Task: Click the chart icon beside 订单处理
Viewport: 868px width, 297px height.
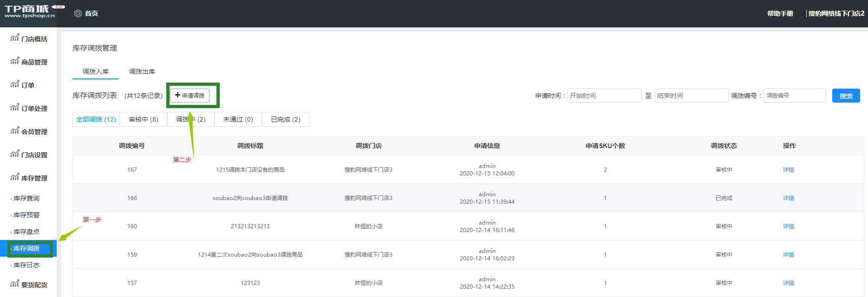Action: coord(14,108)
